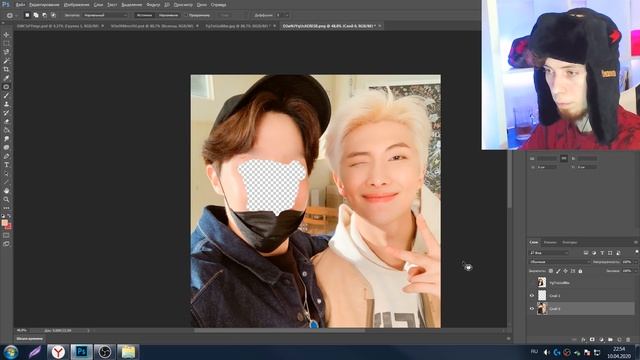
Task: Open the Layers panel options menu
Action: point(636,242)
